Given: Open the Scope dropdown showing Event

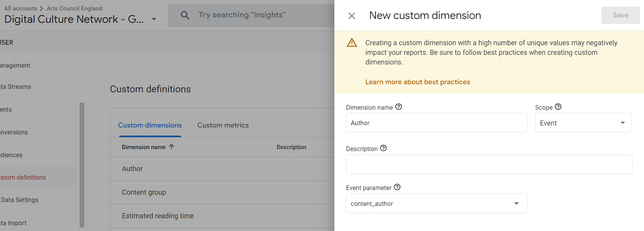Looking at the screenshot, I should coord(583,123).
